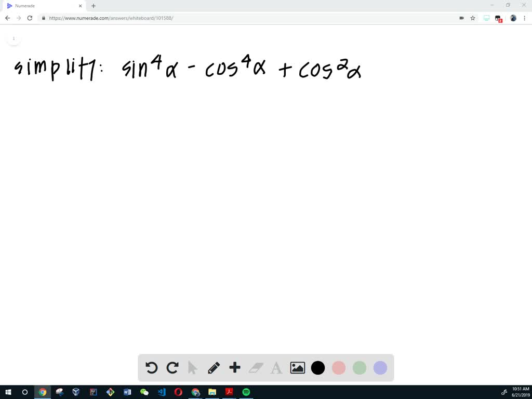Select the Eraser tool
The width and height of the screenshot is (532, 399).
pos(256,368)
